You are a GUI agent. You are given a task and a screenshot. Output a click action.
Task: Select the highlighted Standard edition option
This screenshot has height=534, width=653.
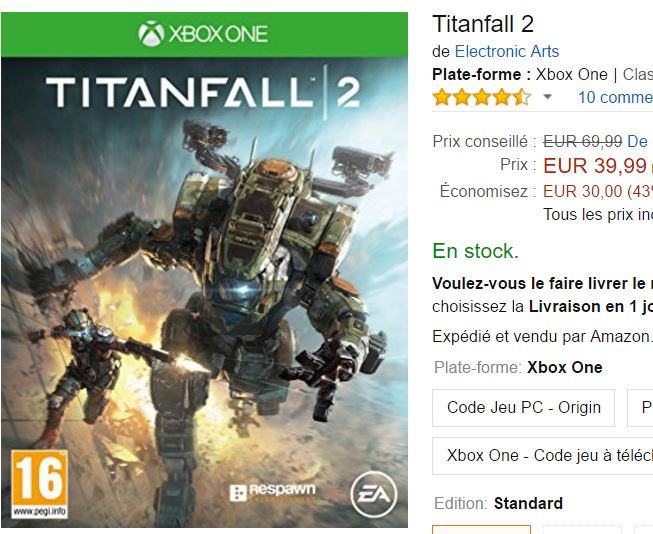point(481,530)
